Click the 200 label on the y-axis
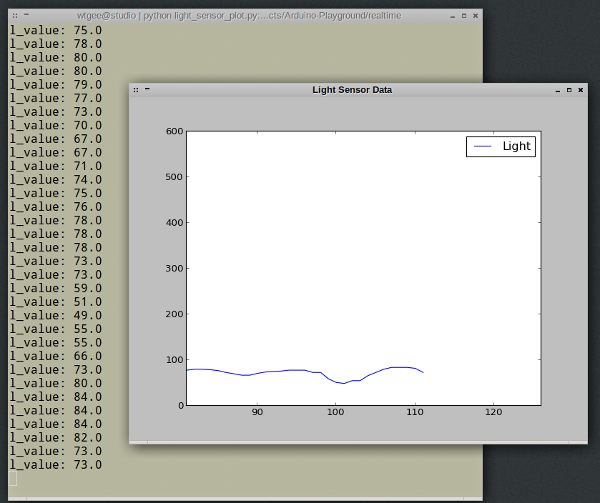Screen dimensions: 600x503 tap(174, 314)
